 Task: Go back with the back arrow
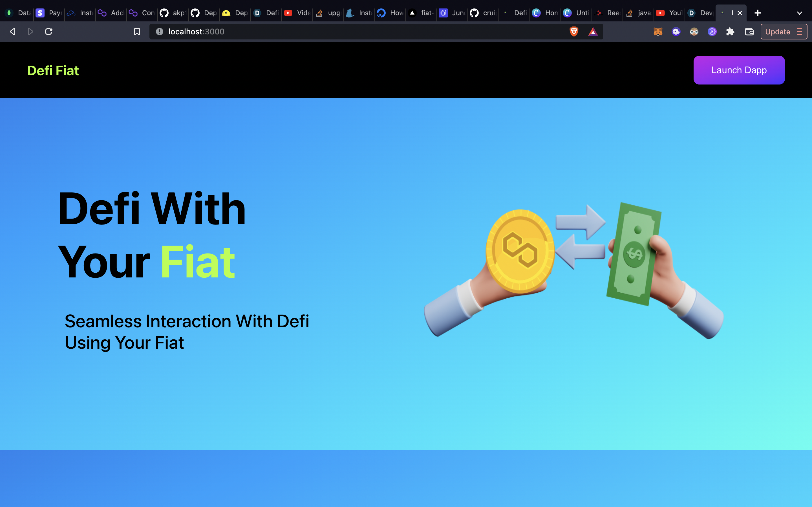(x=13, y=32)
